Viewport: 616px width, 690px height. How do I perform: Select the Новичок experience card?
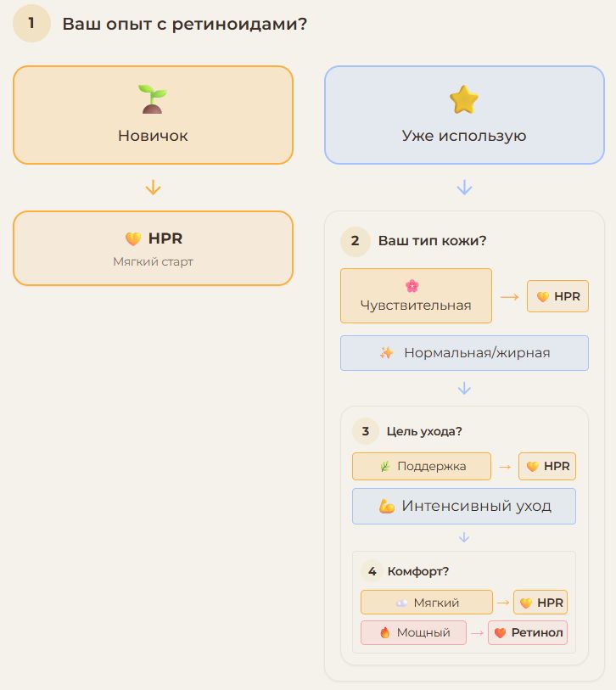coord(153,115)
